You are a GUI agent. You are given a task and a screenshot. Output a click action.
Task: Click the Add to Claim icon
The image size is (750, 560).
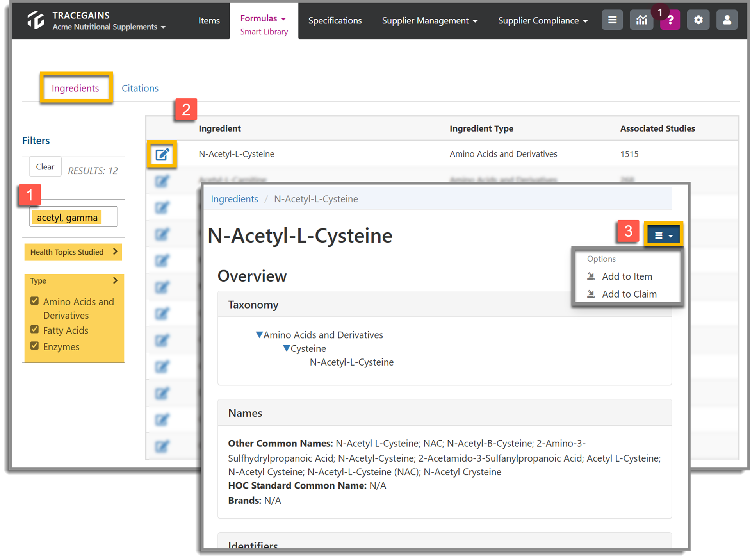591,294
